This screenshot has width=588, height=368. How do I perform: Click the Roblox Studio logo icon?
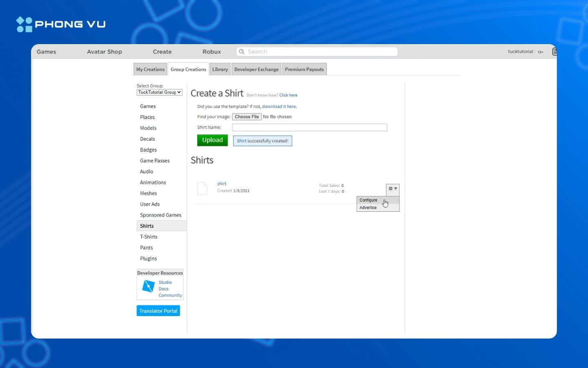click(x=148, y=286)
